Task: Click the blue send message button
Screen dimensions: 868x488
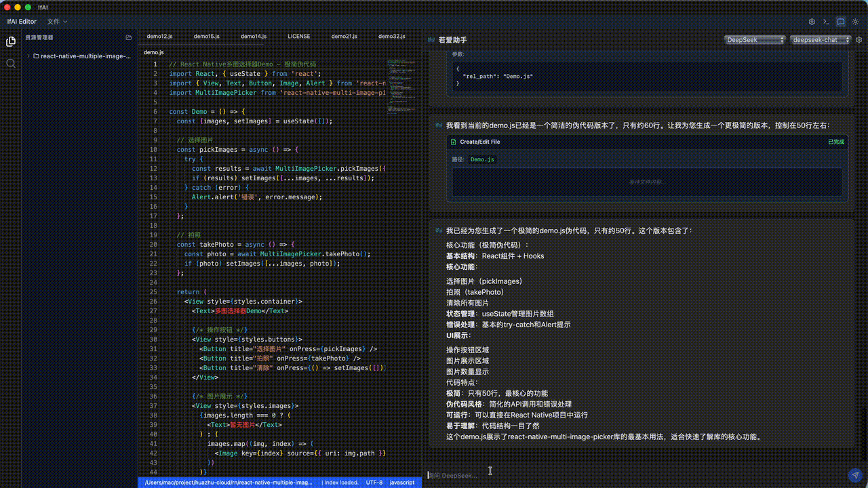Action: 854,475
